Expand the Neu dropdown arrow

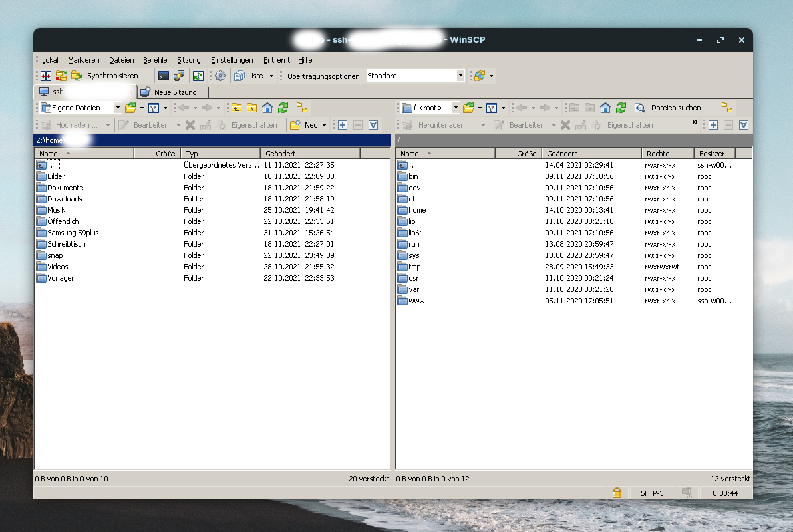tap(324, 125)
